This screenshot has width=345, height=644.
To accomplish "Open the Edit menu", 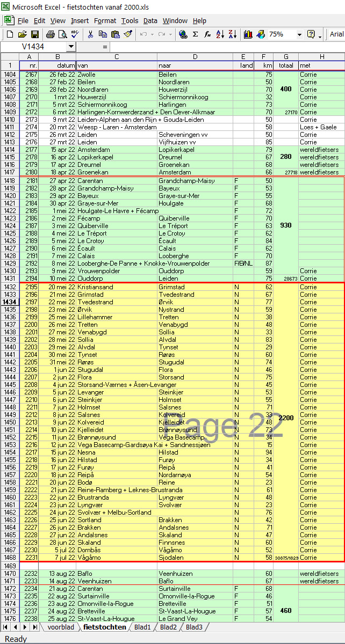I will click(x=39, y=20).
